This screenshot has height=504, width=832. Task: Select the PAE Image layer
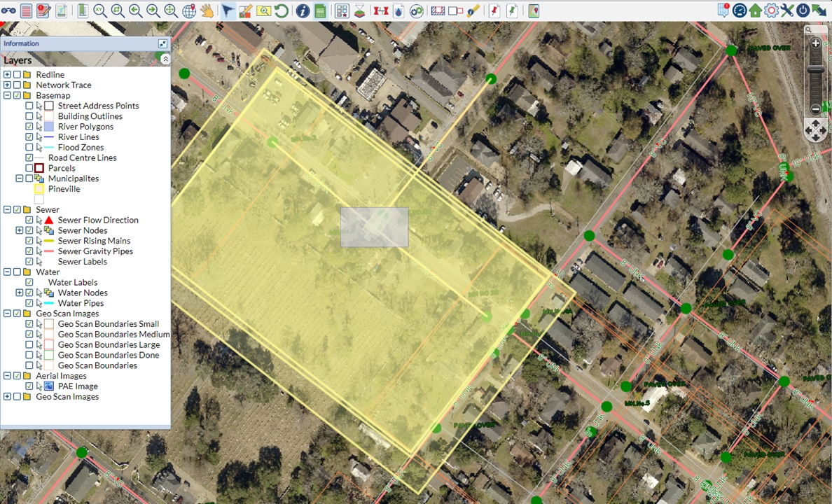click(78, 386)
